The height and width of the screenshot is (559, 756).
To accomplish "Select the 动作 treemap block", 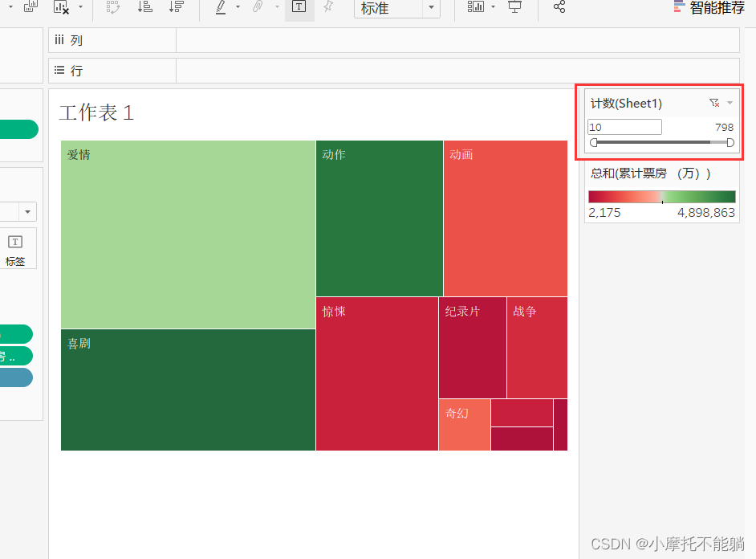I will [x=380, y=218].
